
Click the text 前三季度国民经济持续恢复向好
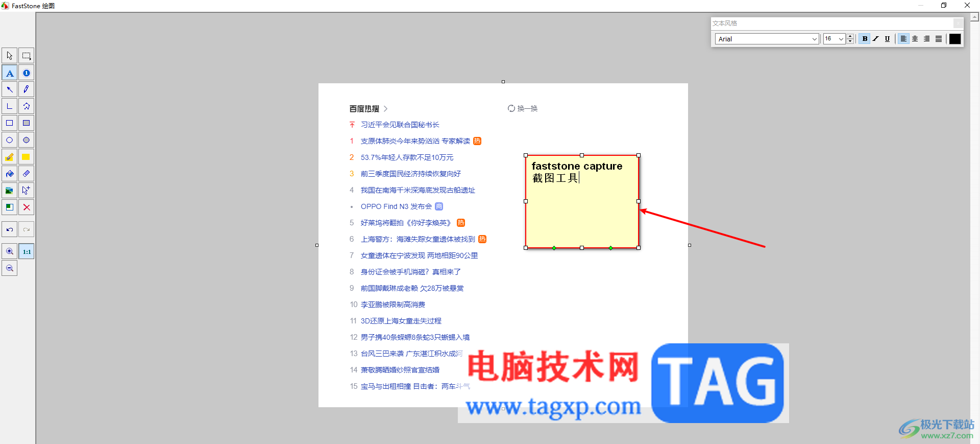[411, 174]
